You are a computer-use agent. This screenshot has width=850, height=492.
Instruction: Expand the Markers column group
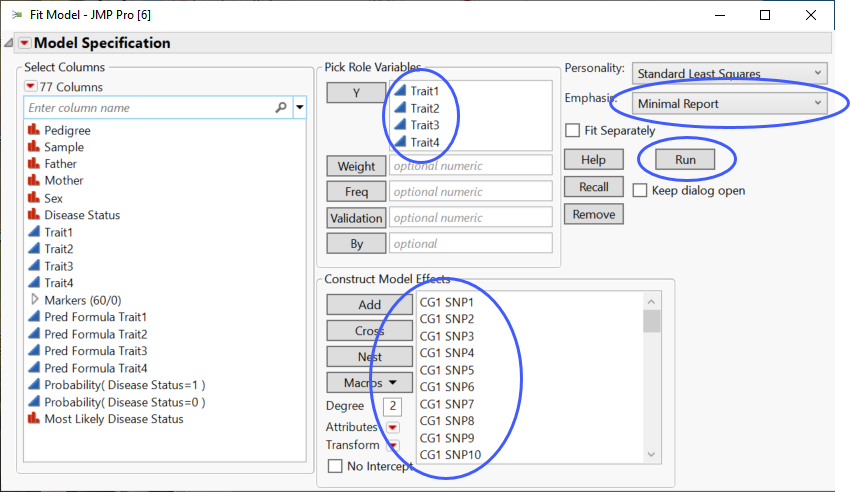(35, 300)
